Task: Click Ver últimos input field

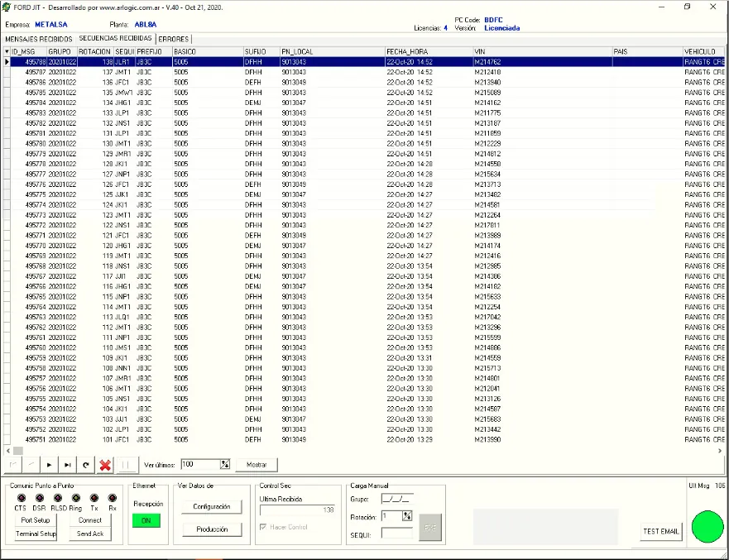Action: pyautogui.click(x=200, y=464)
